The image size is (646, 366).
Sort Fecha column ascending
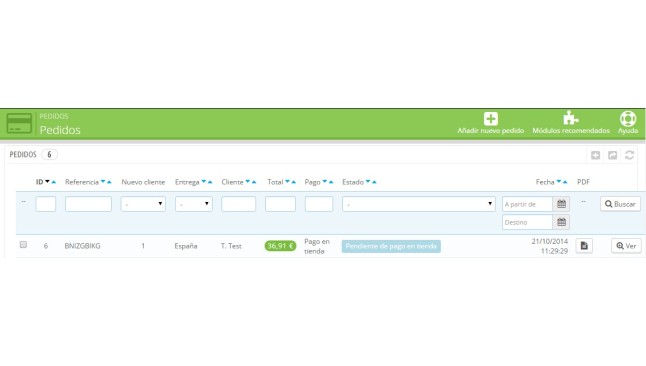[x=565, y=182]
